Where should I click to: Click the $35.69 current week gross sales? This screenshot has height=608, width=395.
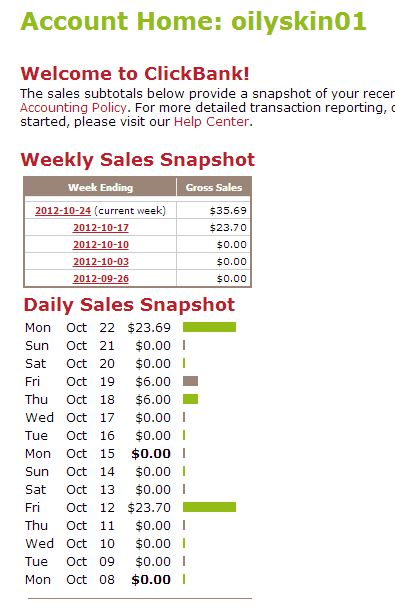(228, 211)
